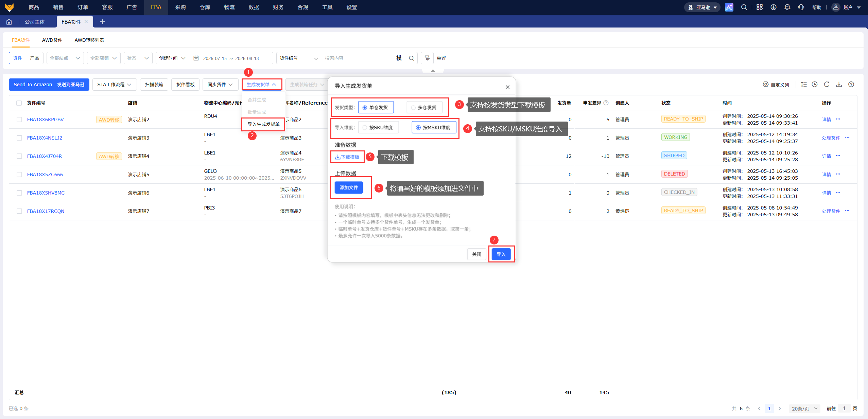Choose 按MSKU维度 import dimension
Screen dimensions: 868x419
434,127
